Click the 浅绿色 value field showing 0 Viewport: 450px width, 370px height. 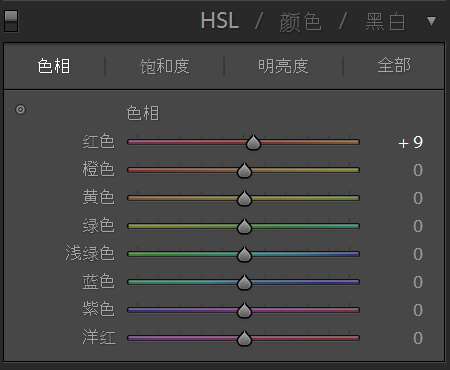[x=418, y=254]
